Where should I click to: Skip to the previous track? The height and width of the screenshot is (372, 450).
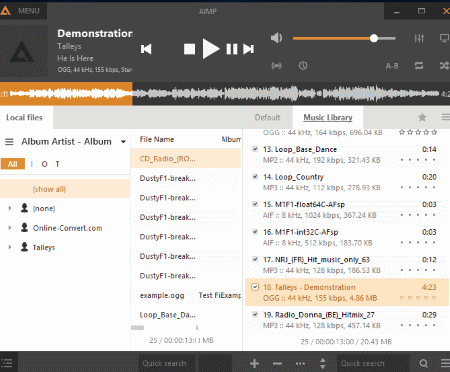146,49
